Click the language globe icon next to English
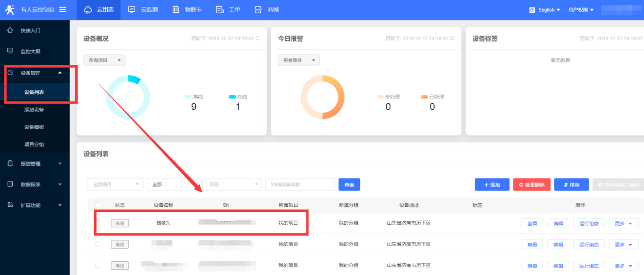 (x=532, y=10)
